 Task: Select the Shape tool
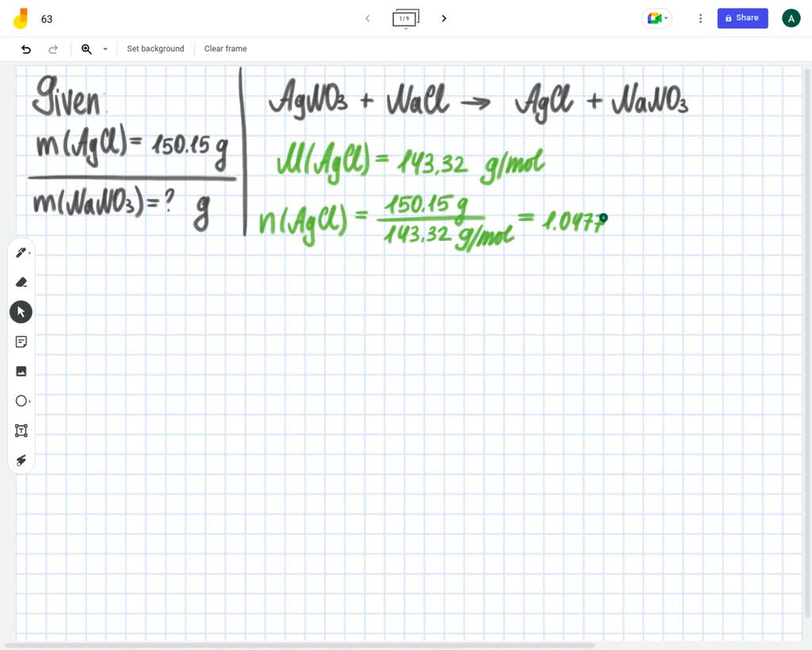click(21, 401)
